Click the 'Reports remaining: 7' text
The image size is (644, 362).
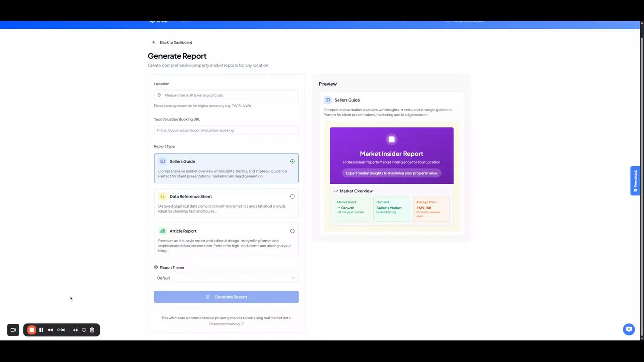point(226,324)
